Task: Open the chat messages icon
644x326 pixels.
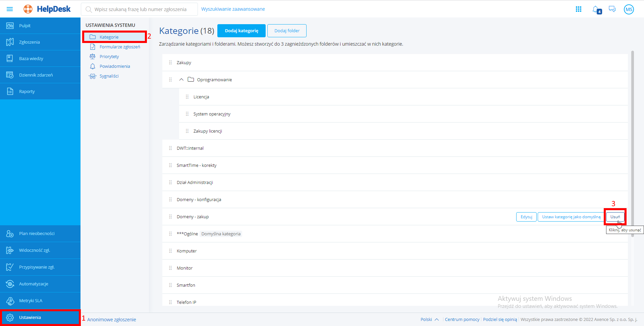Action: (x=612, y=9)
